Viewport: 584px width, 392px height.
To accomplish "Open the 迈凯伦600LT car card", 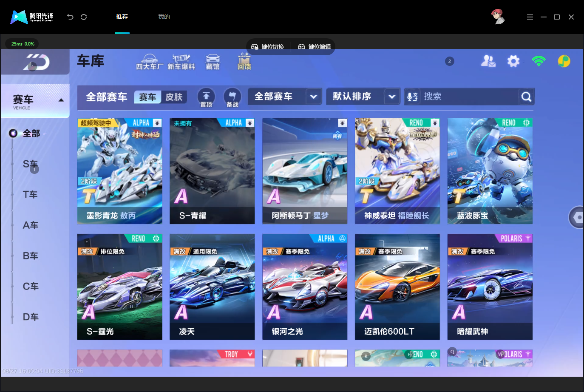I will point(397,287).
